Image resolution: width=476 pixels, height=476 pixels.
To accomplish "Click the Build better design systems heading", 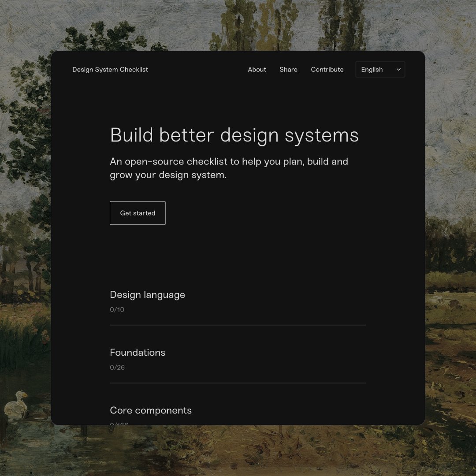I will [234, 135].
